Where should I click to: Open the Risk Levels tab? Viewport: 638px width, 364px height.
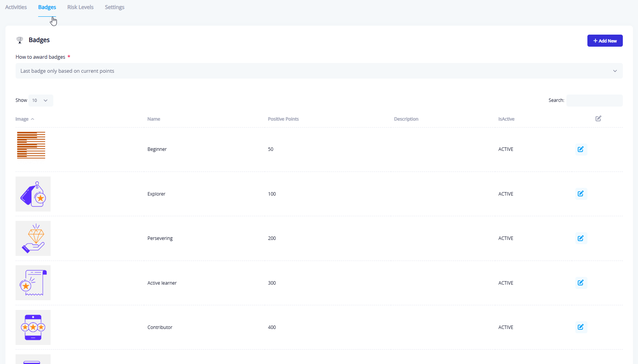(80, 7)
